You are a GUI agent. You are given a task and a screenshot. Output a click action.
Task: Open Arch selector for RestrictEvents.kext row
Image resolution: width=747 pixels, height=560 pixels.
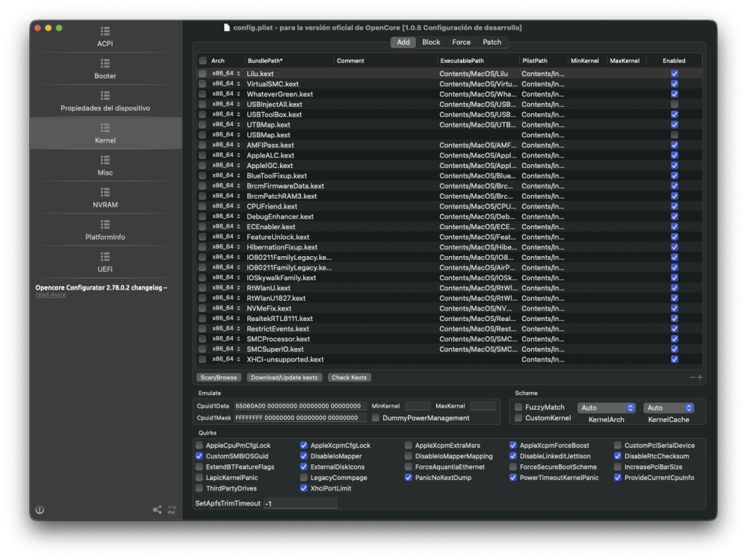pos(226,329)
